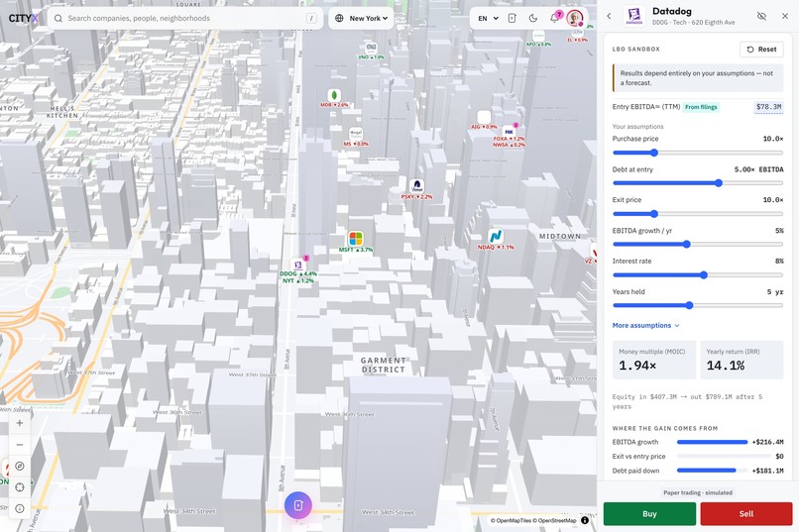799x532 pixels.
Task: Adjust the Interest rate slider
Action: click(698, 274)
